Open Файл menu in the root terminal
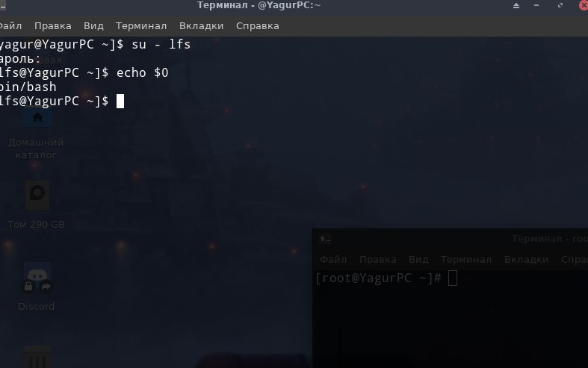The image size is (588, 368). pos(333,259)
